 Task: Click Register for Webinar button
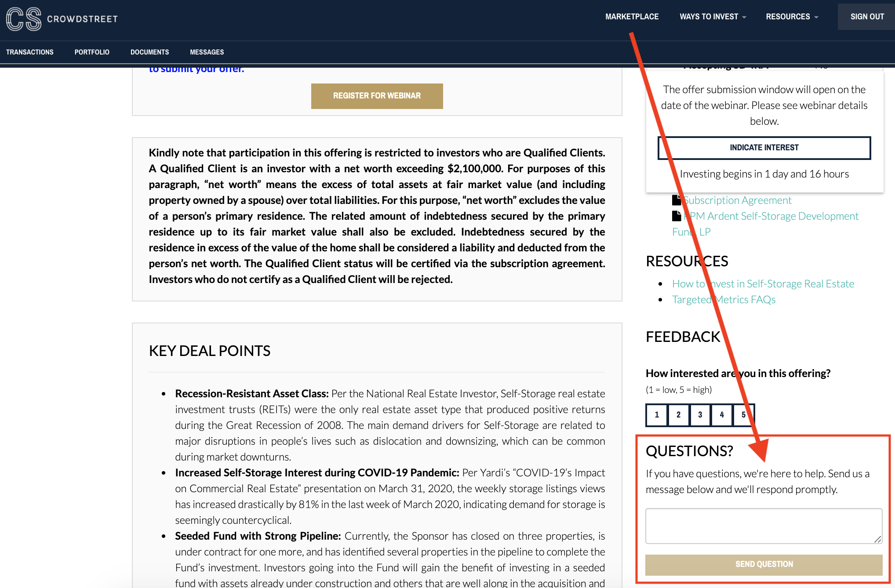[x=377, y=96]
